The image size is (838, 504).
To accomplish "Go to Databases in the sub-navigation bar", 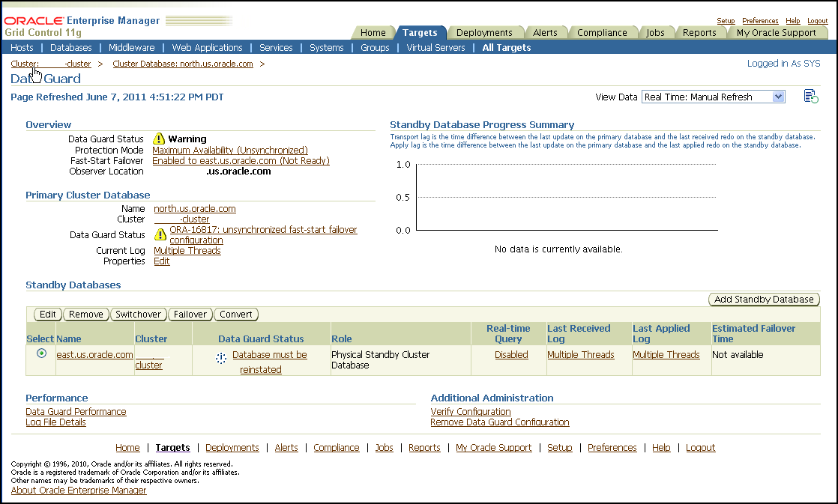I will pyautogui.click(x=71, y=47).
